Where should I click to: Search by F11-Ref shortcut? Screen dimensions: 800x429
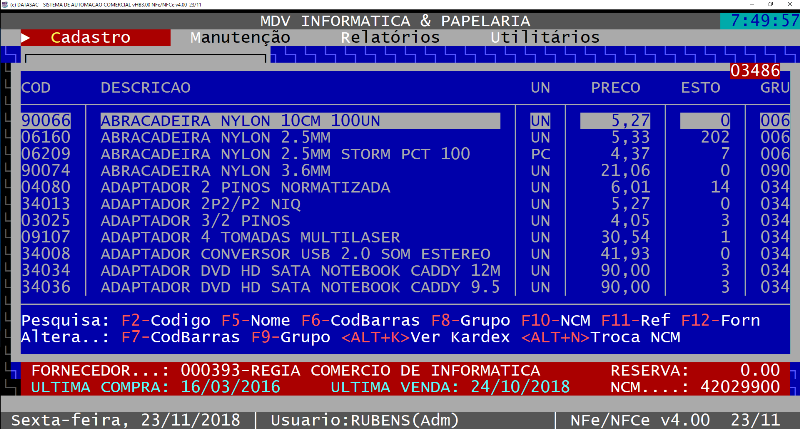pos(640,321)
